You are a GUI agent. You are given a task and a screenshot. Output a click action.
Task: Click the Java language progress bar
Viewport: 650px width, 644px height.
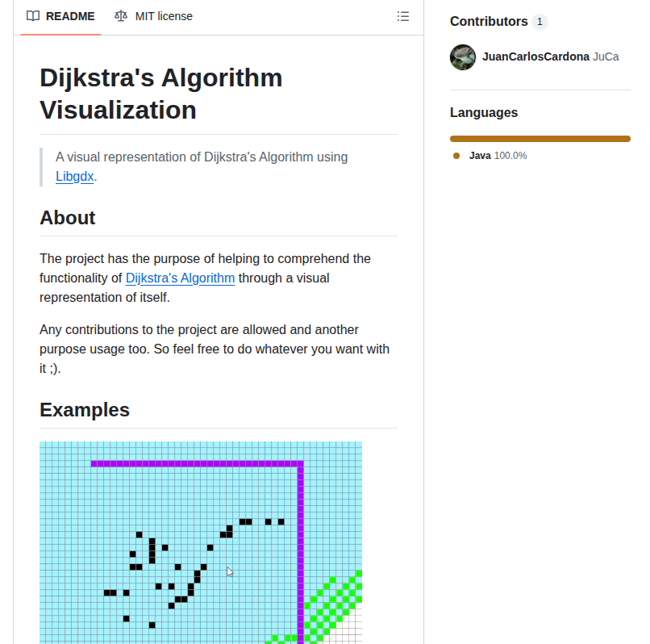click(540, 138)
